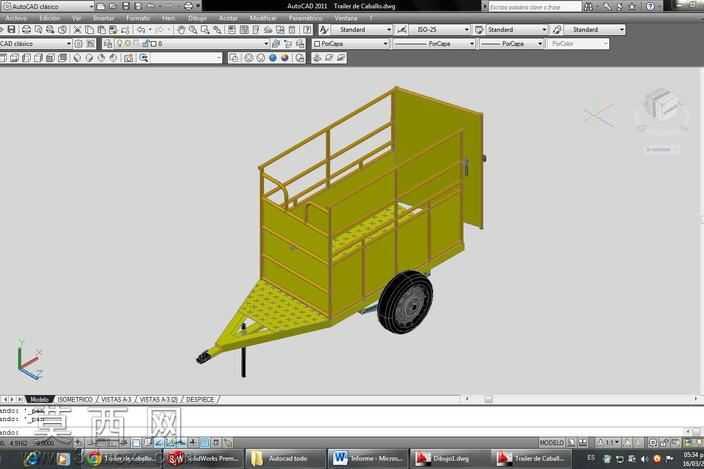This screenshot has height=469, width=704.
Task: Click the help search keyword input field
Action: [535, 7]
